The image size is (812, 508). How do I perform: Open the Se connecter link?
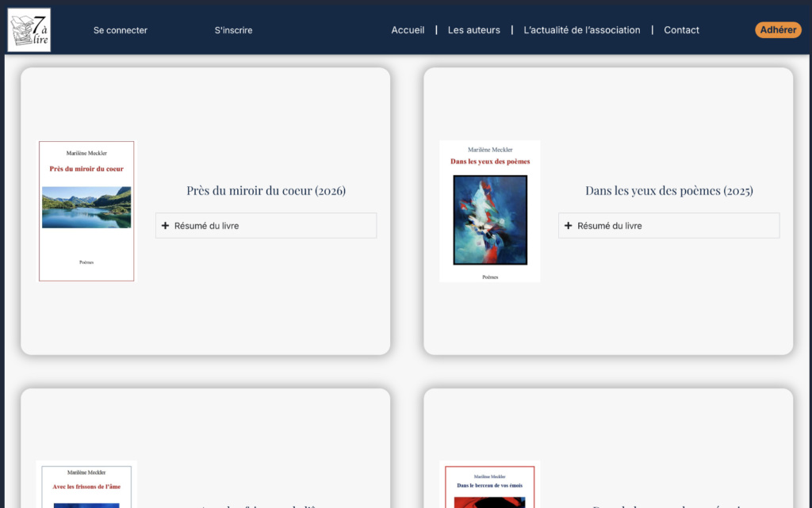tap(121, 31)
